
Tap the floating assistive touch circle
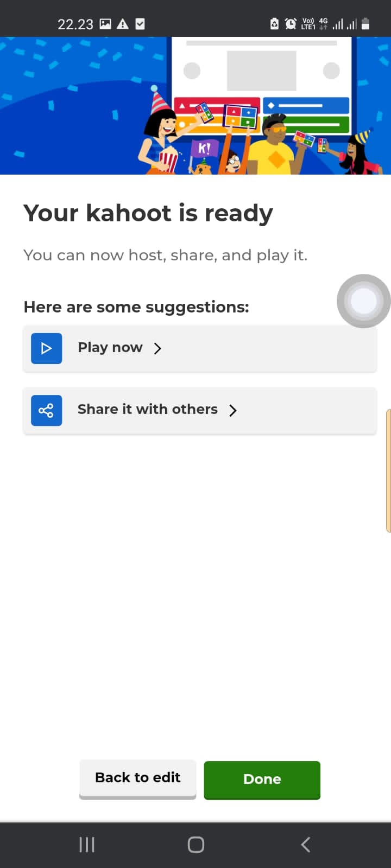click(x=363, y=301)
